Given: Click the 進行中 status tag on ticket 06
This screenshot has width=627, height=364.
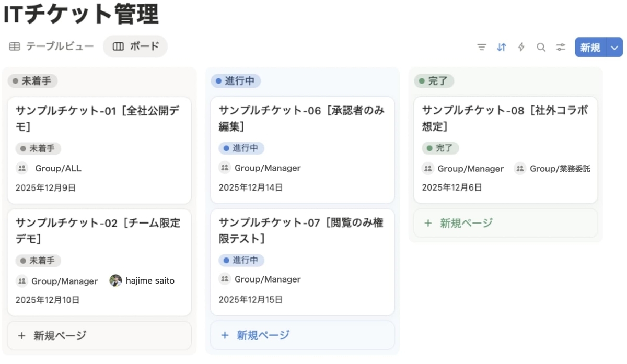Looking at the screenshot, I should click(241, 148).
